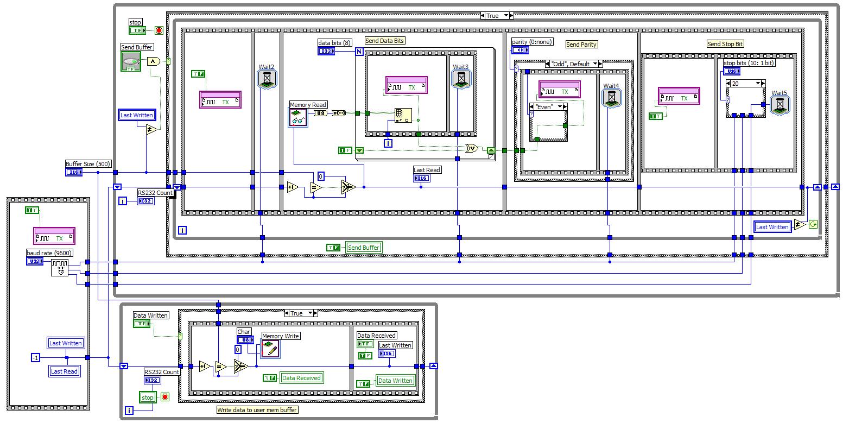Toggle the false constant beside Data Written variable
This screenshot has height=423, width=868.
pos(363,384)
